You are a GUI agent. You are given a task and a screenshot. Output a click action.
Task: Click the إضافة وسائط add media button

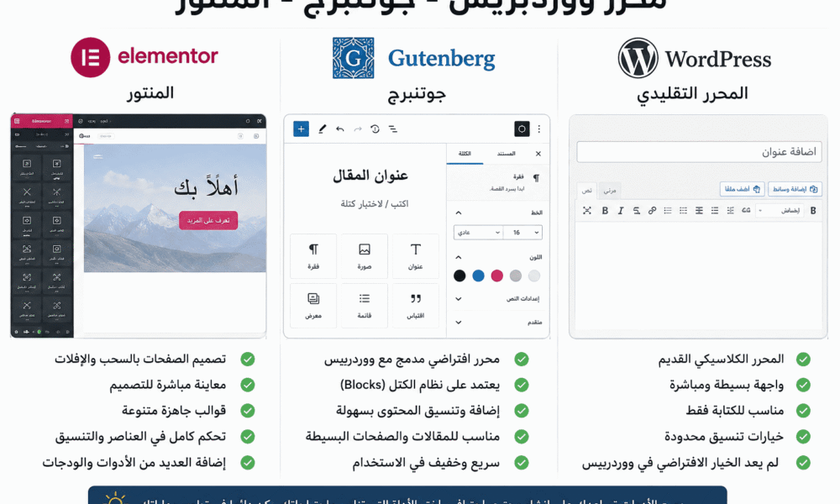[x=795, y=189]
